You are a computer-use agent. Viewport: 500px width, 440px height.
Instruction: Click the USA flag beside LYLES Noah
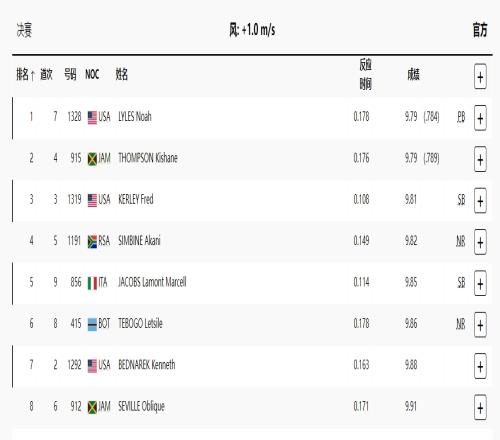click(x=92, y=117)
